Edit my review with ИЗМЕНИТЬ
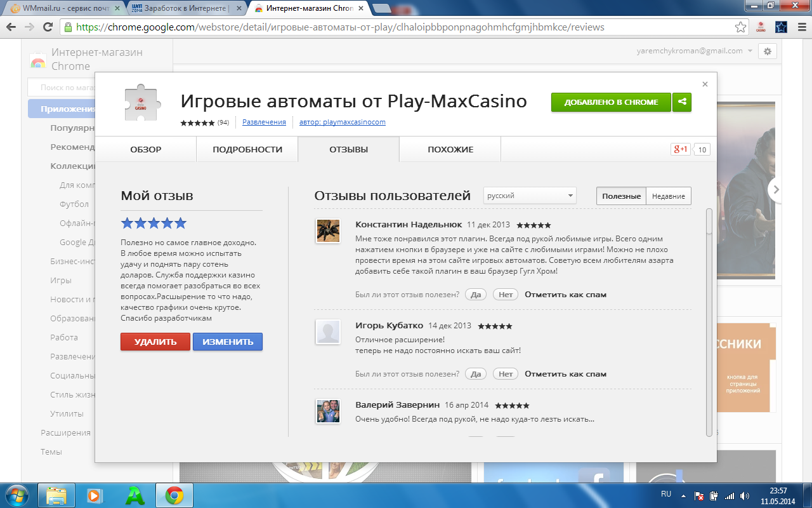Image resolution: width=812 pixels, height=508 pixels. tap(228, 342)
